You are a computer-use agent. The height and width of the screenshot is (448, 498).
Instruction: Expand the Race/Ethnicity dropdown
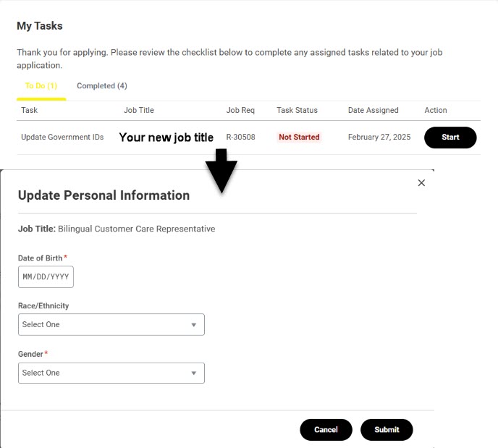pyautogui.click(x=111, y=325)
